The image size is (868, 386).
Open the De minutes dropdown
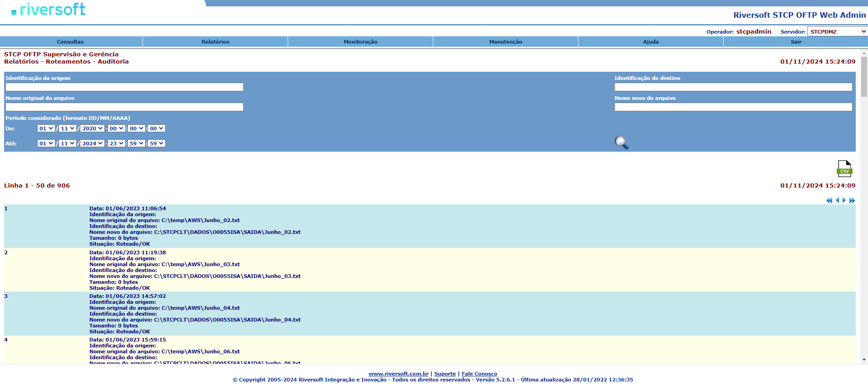(136, 129)
